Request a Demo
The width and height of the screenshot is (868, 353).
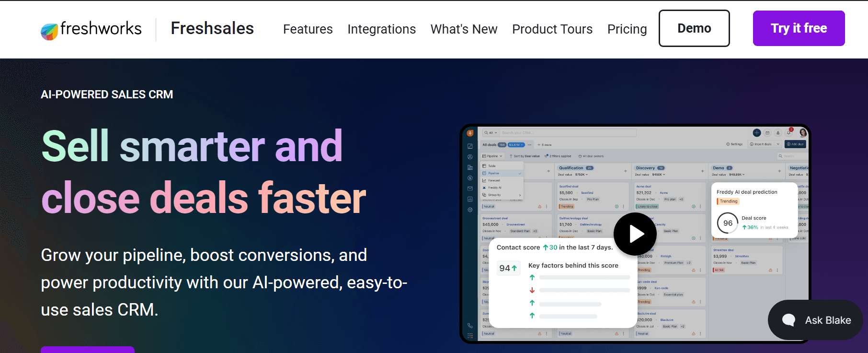click(694, 28)
